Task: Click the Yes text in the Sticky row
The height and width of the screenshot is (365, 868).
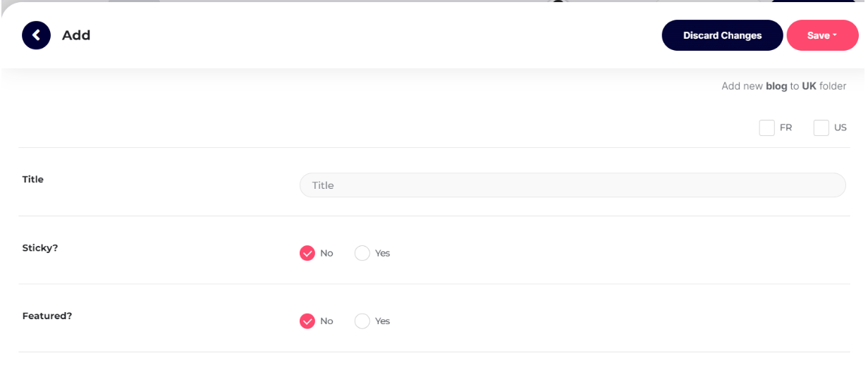Action: pyautogui.click(x=383, y=253)
